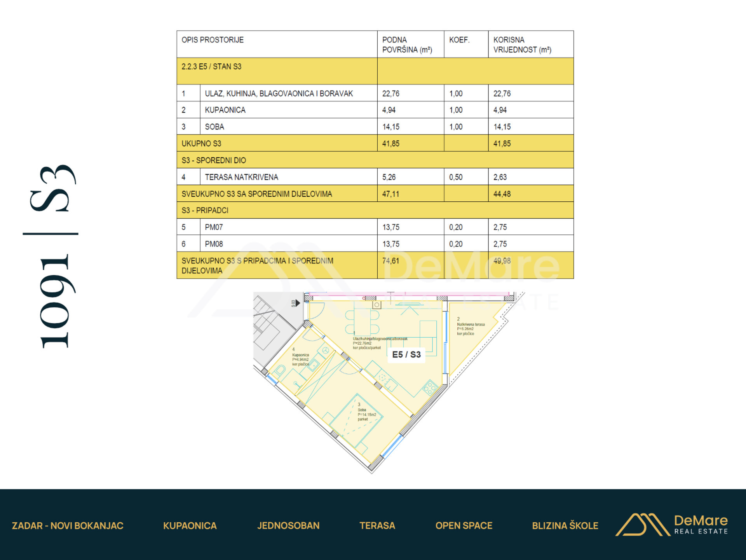This screenshot has height=560, width=746.
Task: Click the 1091 | S3 vertical title
Action: pos(52,256)
